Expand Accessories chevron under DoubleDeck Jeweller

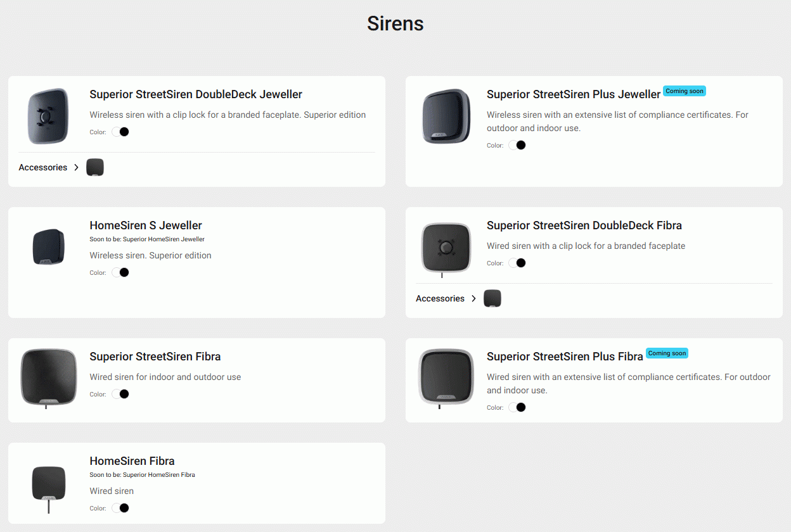coord(76,167)
